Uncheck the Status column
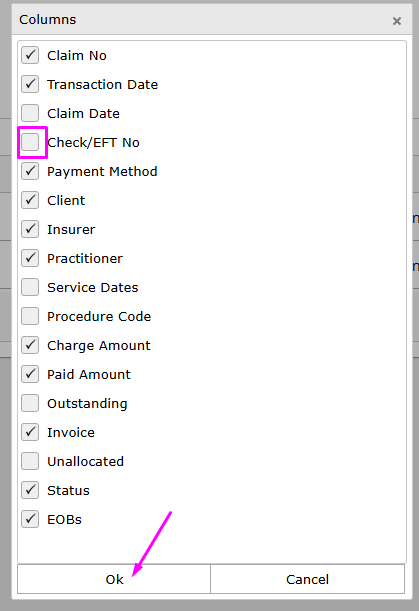Screen dimensions: 419x611 coord(30,490)
